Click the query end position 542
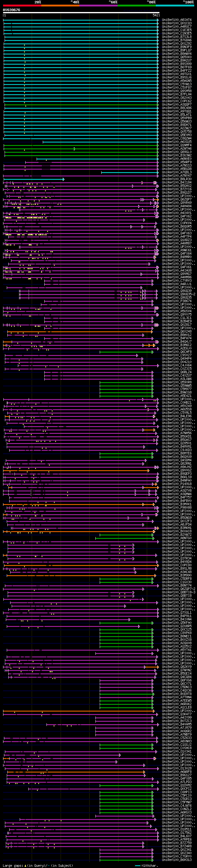Screen dimensions: 197x868 155,15
